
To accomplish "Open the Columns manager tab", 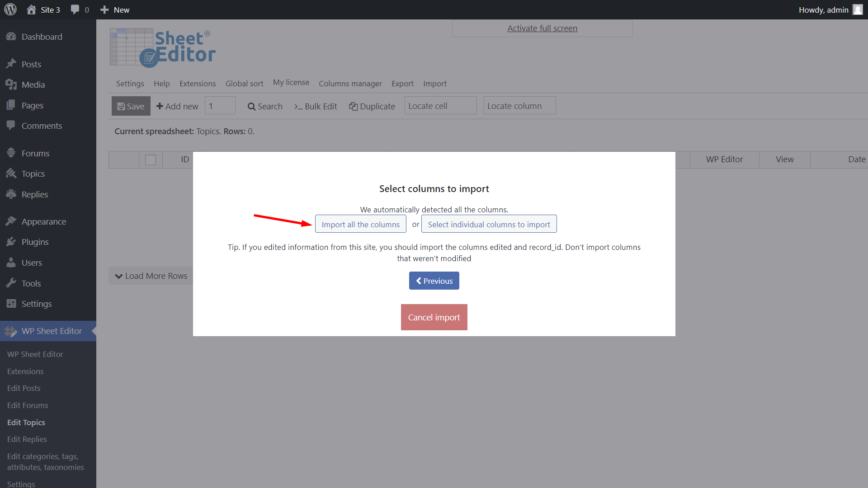I will 350,84.
